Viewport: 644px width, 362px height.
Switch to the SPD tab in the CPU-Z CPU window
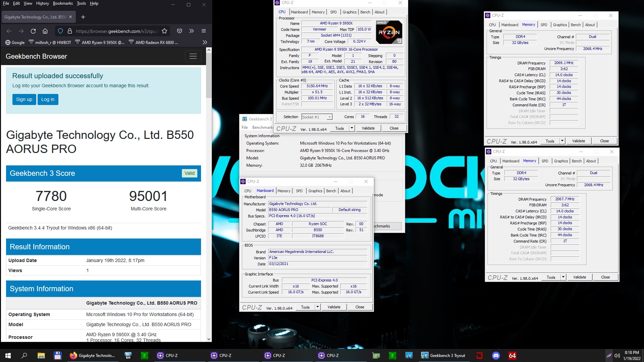(x=333, y=12)
